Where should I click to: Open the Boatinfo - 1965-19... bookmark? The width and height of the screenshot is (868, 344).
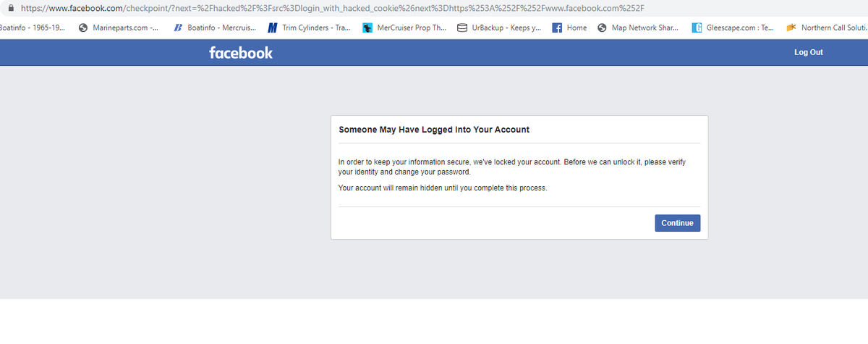pos(33,28)
